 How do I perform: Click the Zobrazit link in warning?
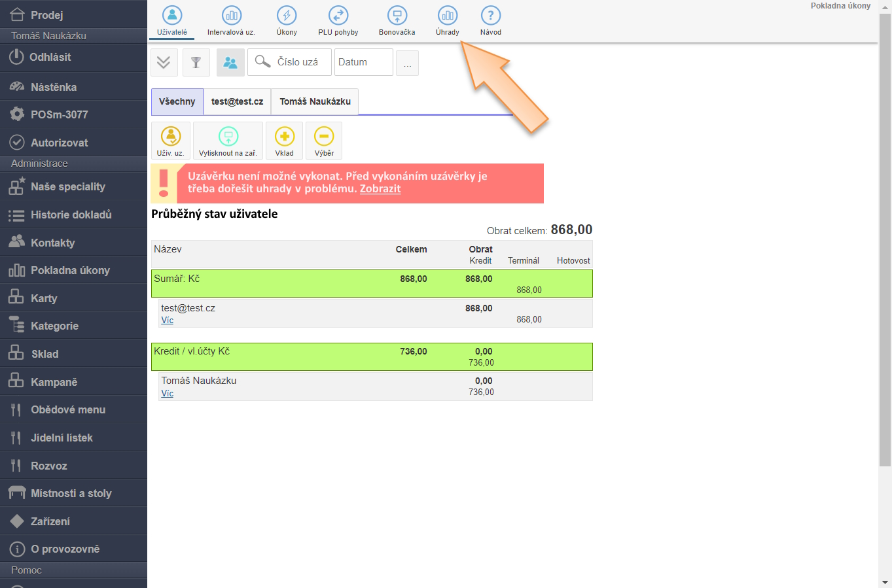tap(380, 189)
